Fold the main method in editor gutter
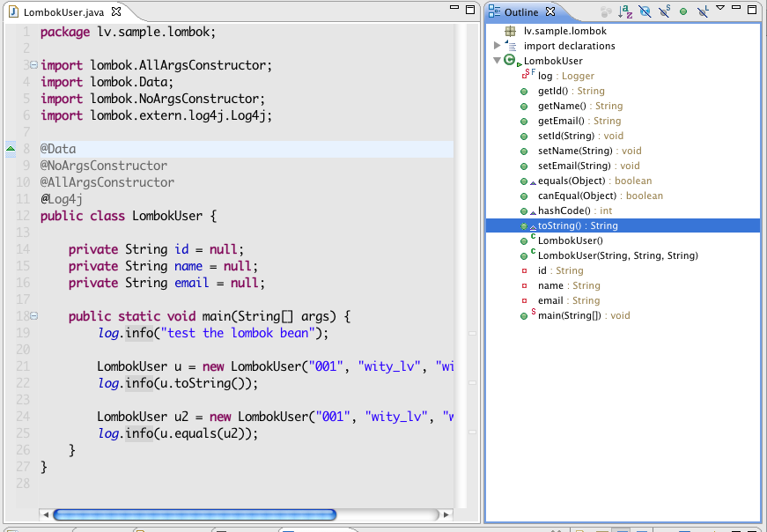Viewport: 767px width, 532px height. [x=33, y=316]
